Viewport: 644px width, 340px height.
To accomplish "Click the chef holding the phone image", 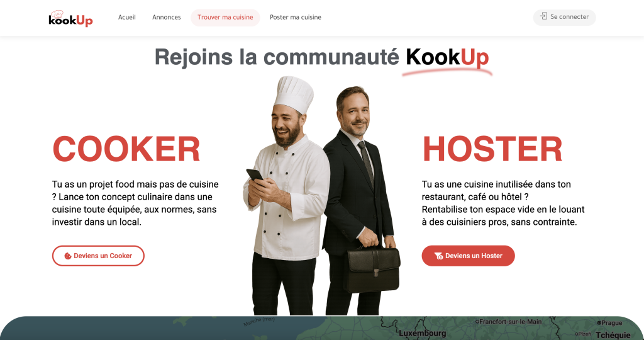I will coord(286,196).
